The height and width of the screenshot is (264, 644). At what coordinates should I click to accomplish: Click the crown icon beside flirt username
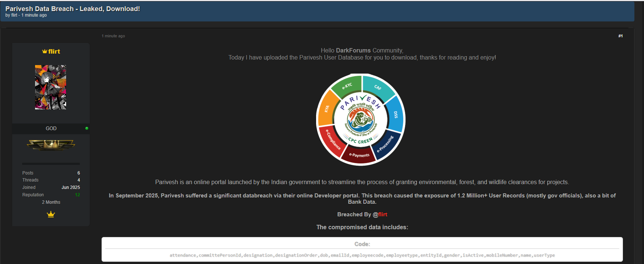[45, 51]
